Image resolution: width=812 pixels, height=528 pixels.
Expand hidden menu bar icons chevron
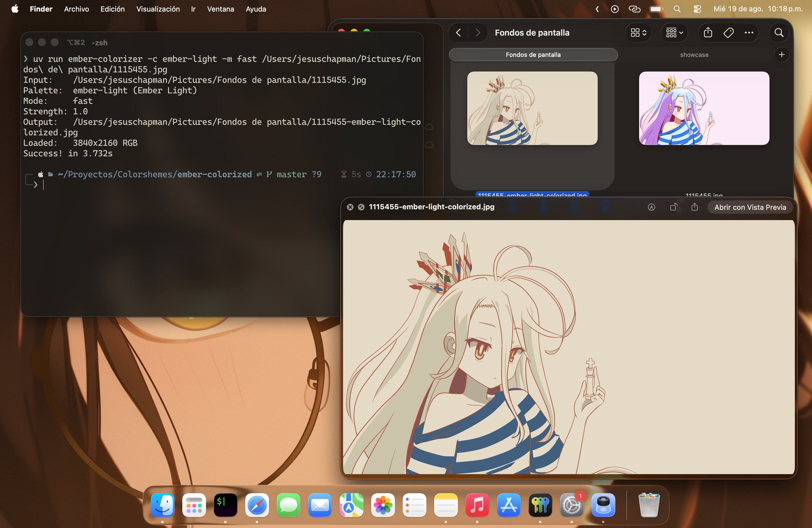point(597,9)
